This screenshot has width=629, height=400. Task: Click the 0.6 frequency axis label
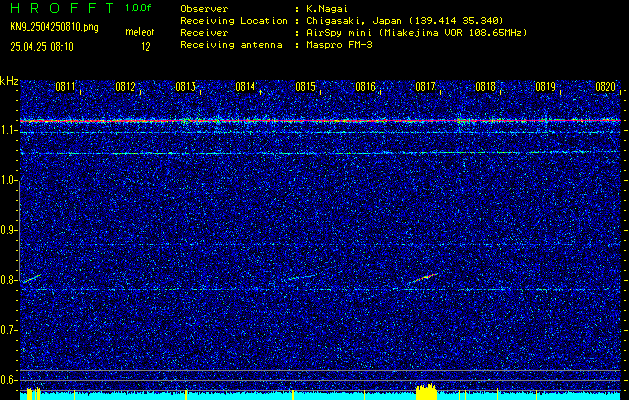click(8, 380)
